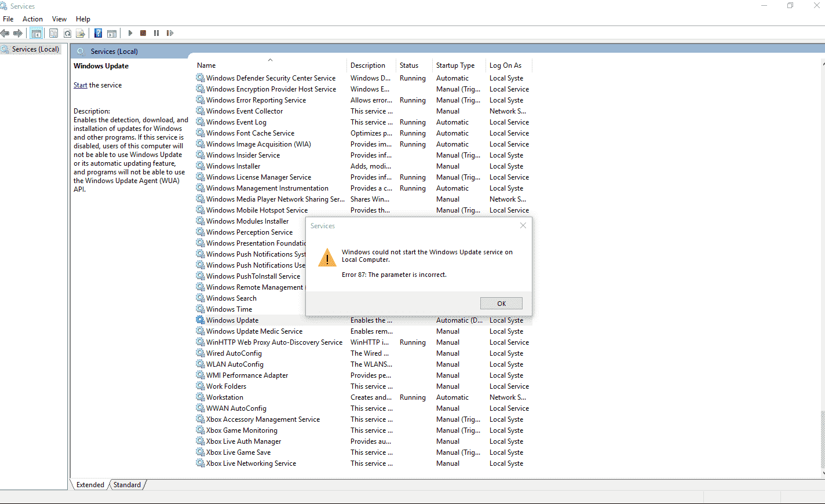Open the File menu

tap(8, 19)
